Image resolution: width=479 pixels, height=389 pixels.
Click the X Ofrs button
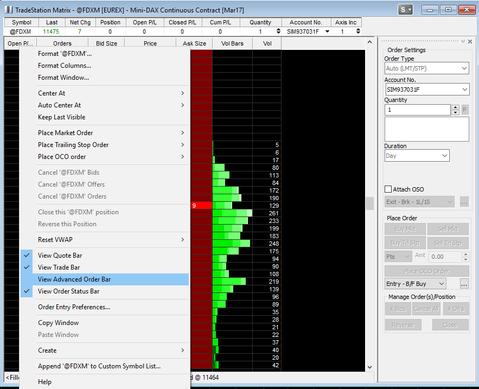[456, 309]
